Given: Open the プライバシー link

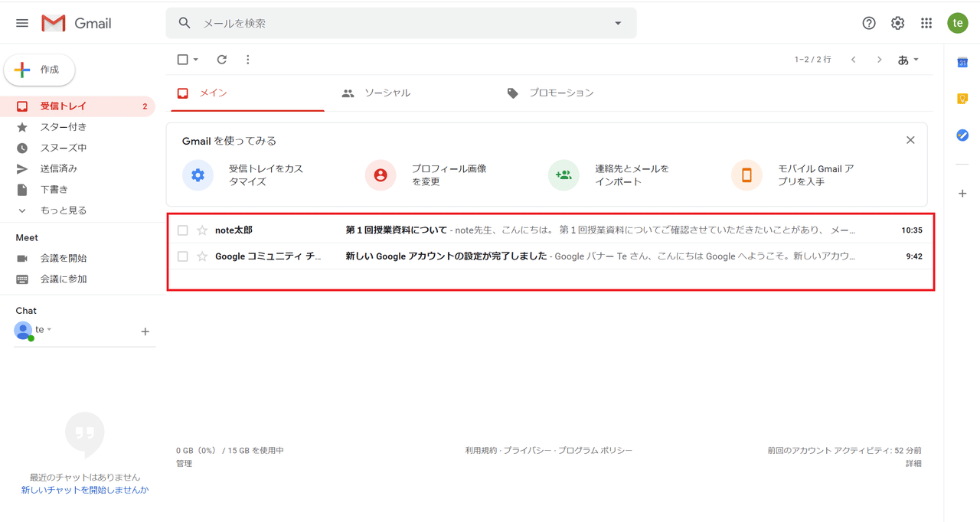Looking at the screenshot, I should tap(528, 451).
